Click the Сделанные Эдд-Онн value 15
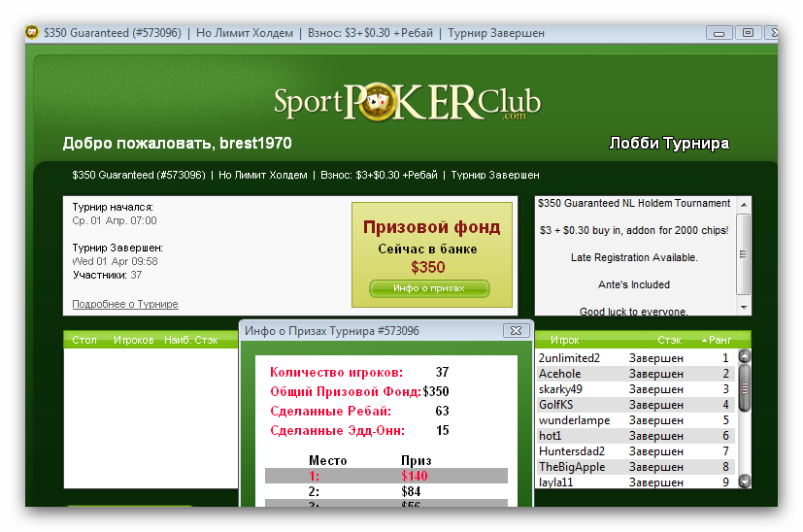The height and width of the screenshot is (532, 803). (x=443, y=430)
